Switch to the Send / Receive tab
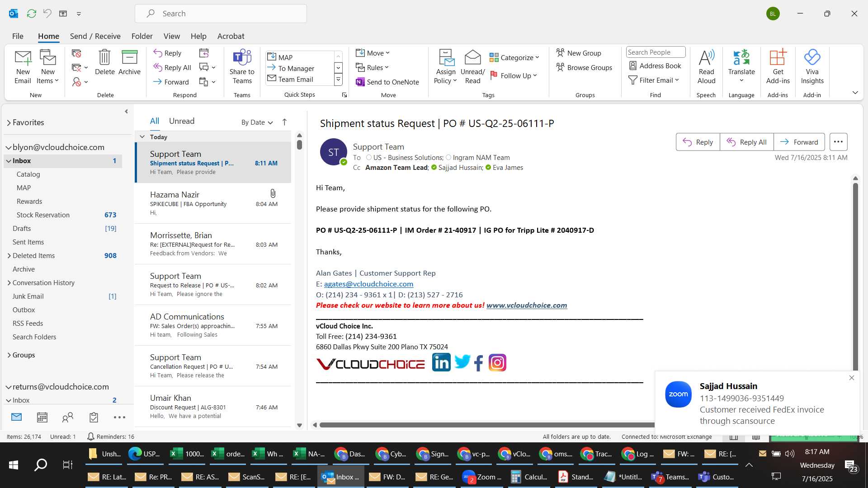 95,36
